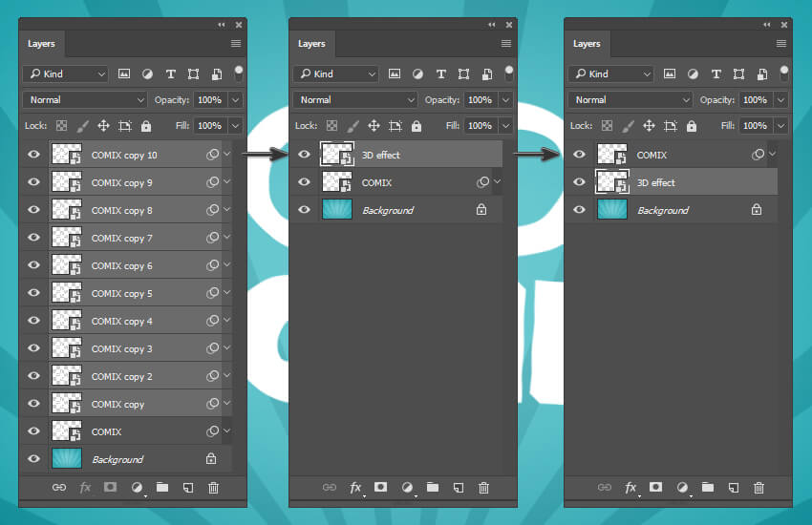Select Background layer in middle panel
Viewport: 812px width, 525px height.
pyautogui.click(x=411, y=210)
